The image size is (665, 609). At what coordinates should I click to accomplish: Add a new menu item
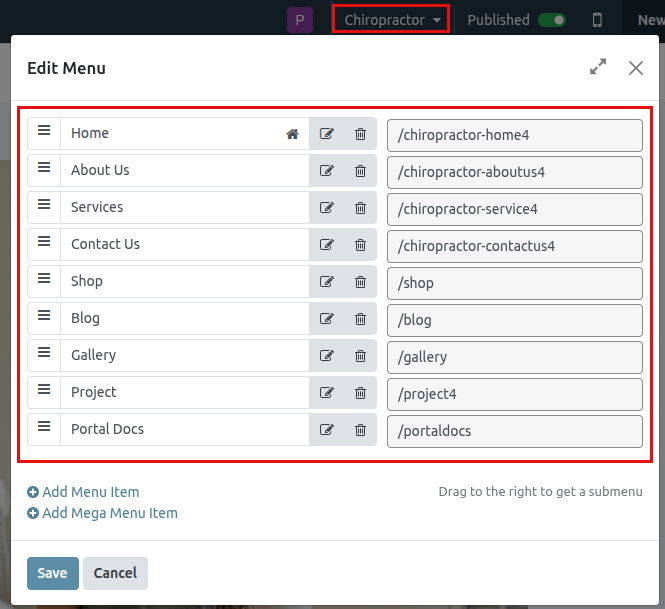[83, 492]
